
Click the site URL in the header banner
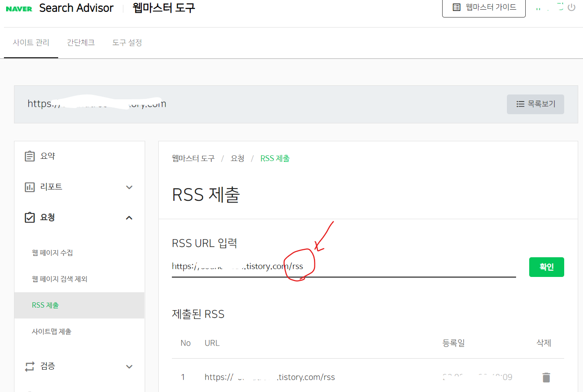pos(97,104)
